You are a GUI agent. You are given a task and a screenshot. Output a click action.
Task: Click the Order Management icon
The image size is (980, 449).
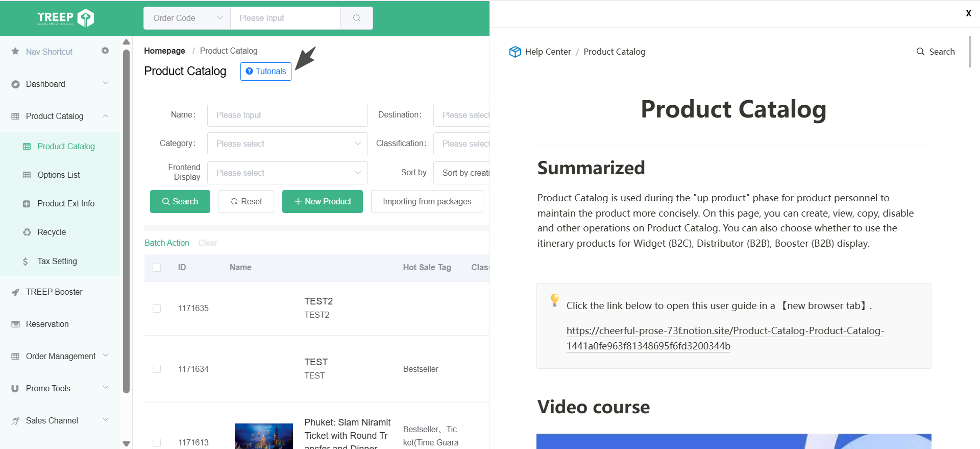pos(15,356)
